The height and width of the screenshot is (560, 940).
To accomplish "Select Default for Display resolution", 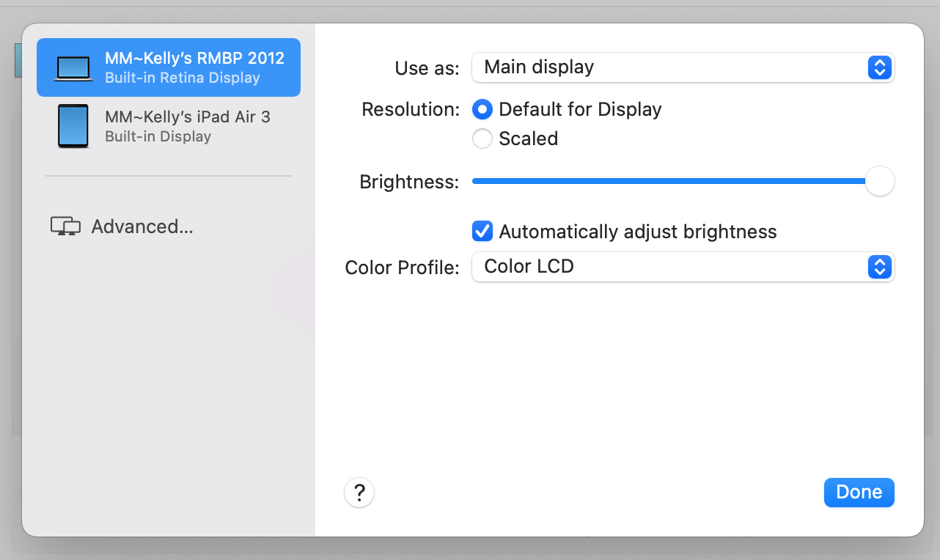I will pyautogui.click(x=482, y=110).
